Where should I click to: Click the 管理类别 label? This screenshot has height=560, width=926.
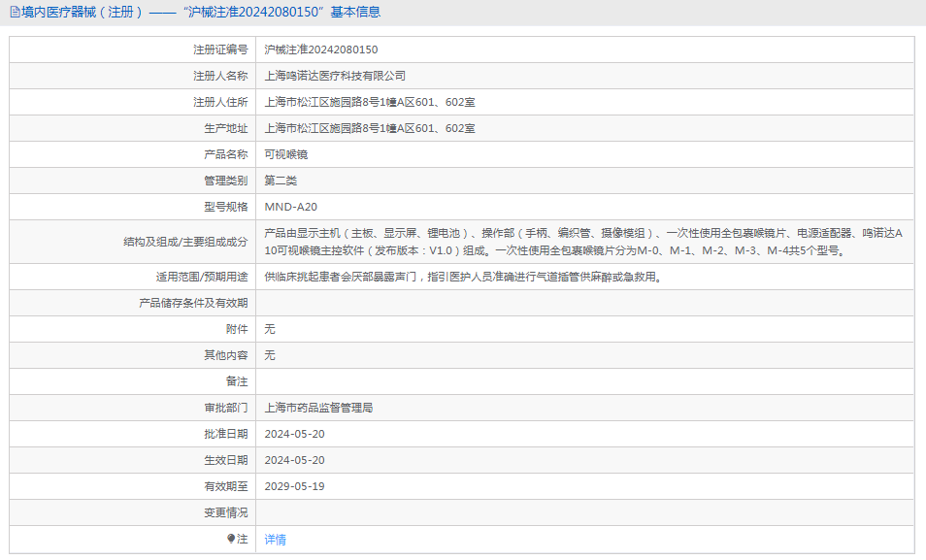click(x=225, y=181)
